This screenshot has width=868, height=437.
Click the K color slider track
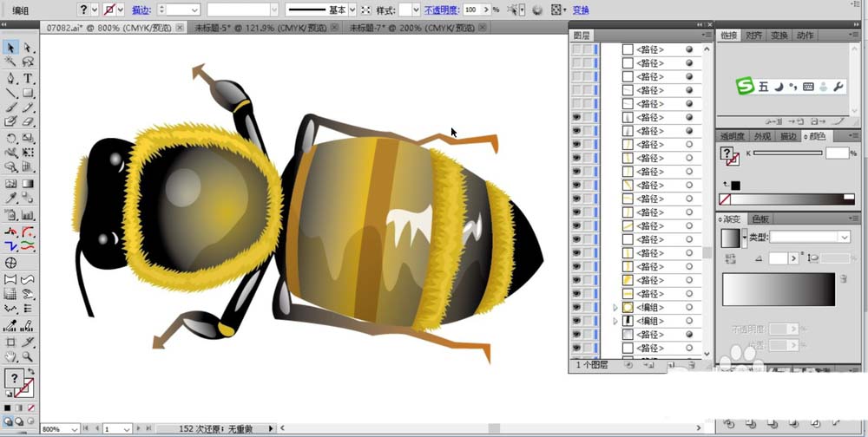(786, 153)
